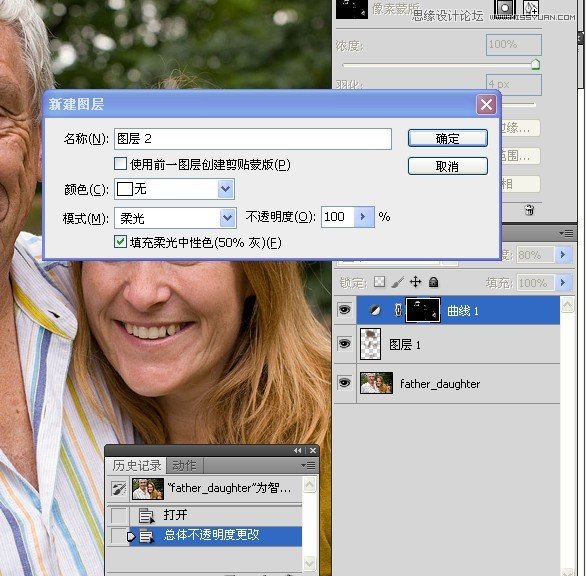Close the 新建图层 dialog
The image size is (586, 576).
point(486,105)
